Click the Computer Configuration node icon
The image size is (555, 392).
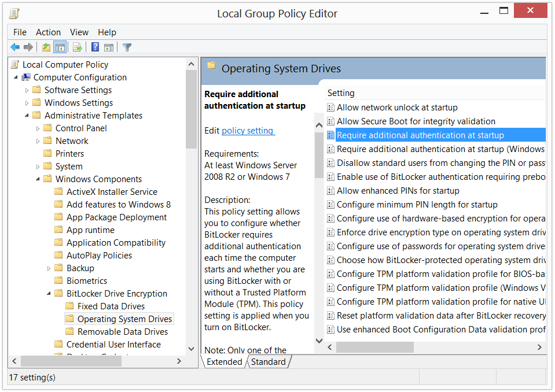point(26,77)
